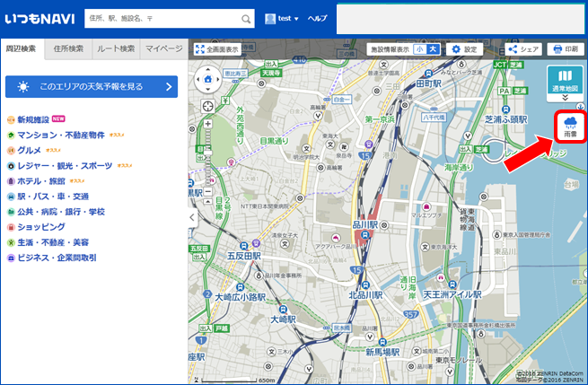Click the 目黒通り road label

pos(274,141)
